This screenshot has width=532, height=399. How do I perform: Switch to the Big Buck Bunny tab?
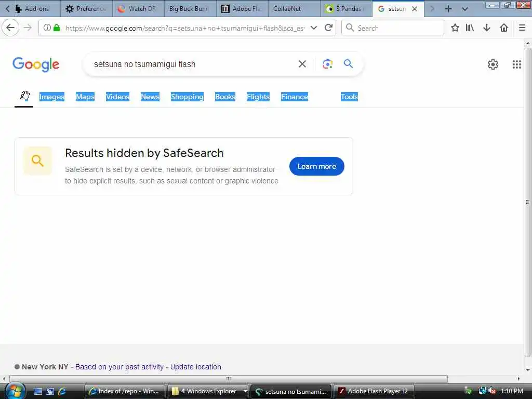point(190,9)
